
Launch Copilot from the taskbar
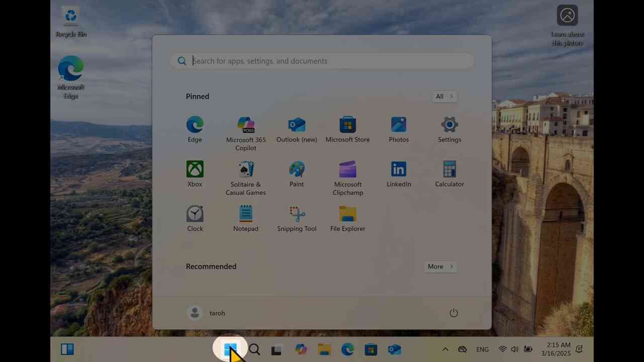point(301,349)
